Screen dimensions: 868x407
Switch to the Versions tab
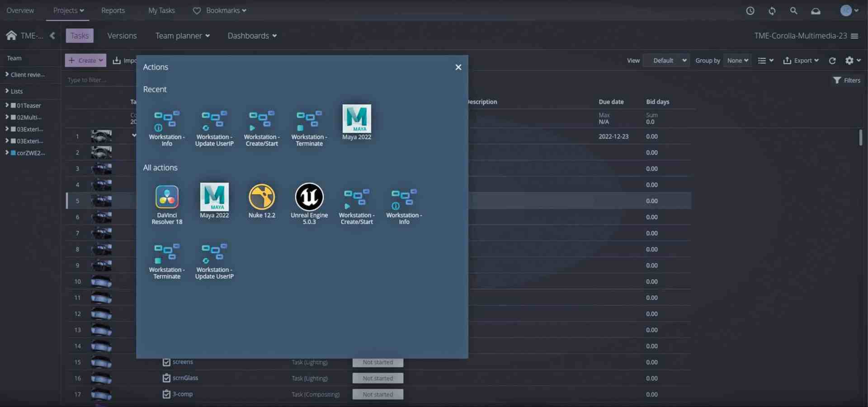122,36
